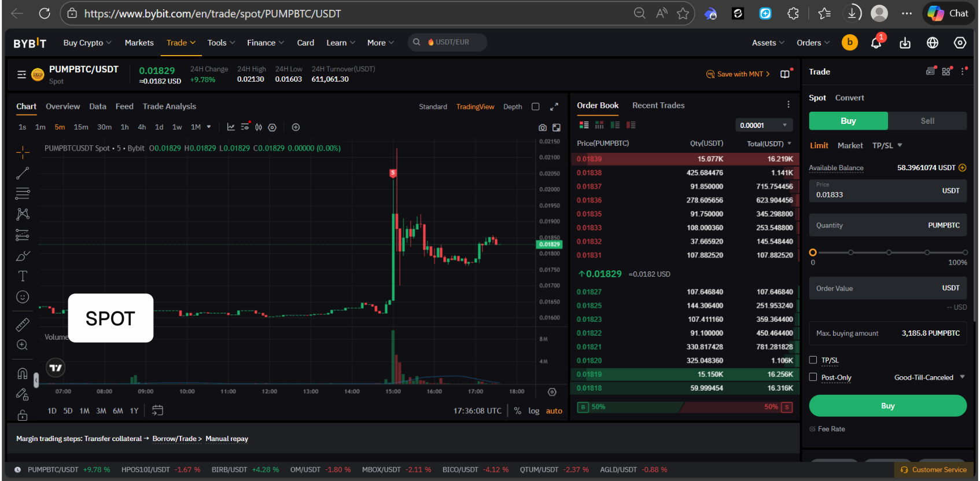
Task: Show asks-only order book view
Action: click(631, 125)
